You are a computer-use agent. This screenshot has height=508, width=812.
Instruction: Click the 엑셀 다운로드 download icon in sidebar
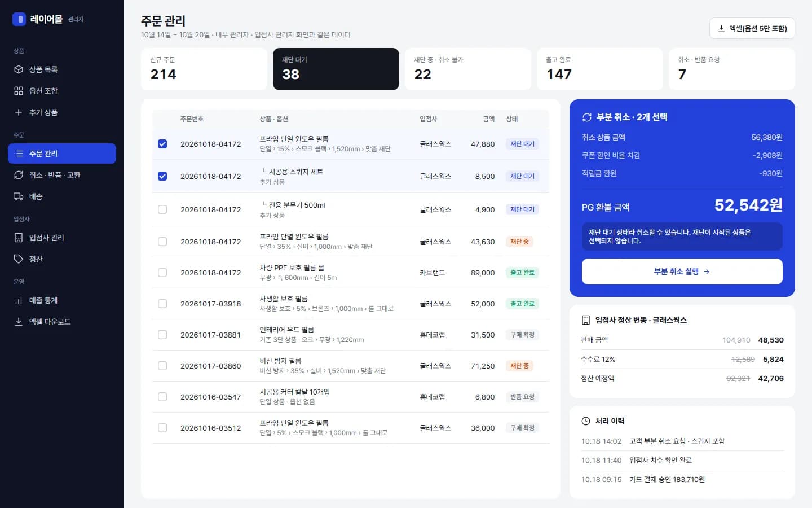pos(19,322)
